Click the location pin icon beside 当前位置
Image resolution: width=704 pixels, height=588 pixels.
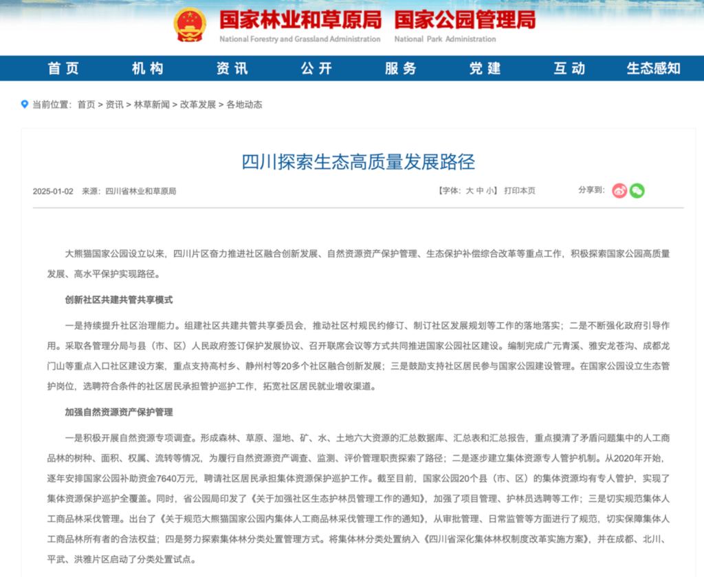(x=25, y=104)
